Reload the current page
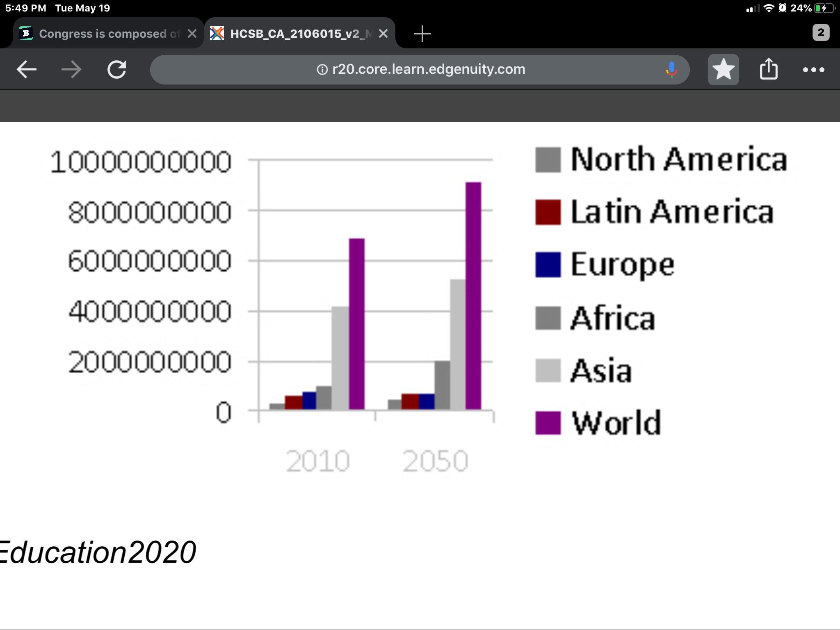Screen dimensions: 840x630 click(117, 70)
